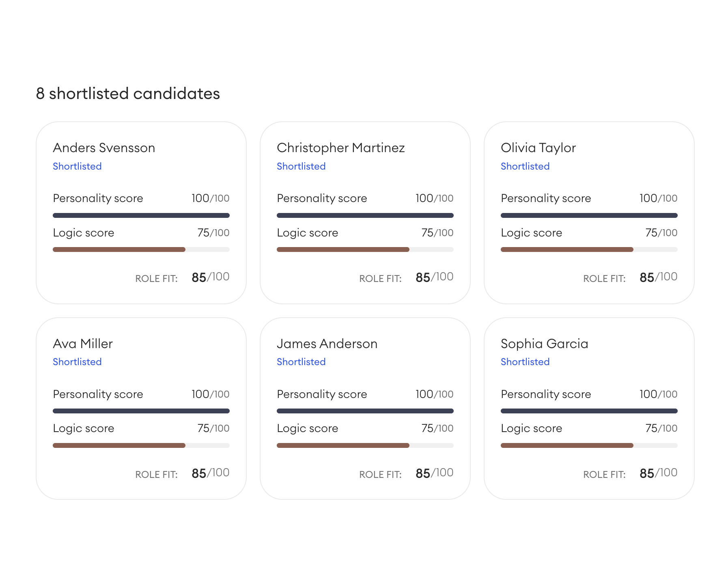Click Sophia Garcia's Role Fit score value

click(x=658, y=473)
